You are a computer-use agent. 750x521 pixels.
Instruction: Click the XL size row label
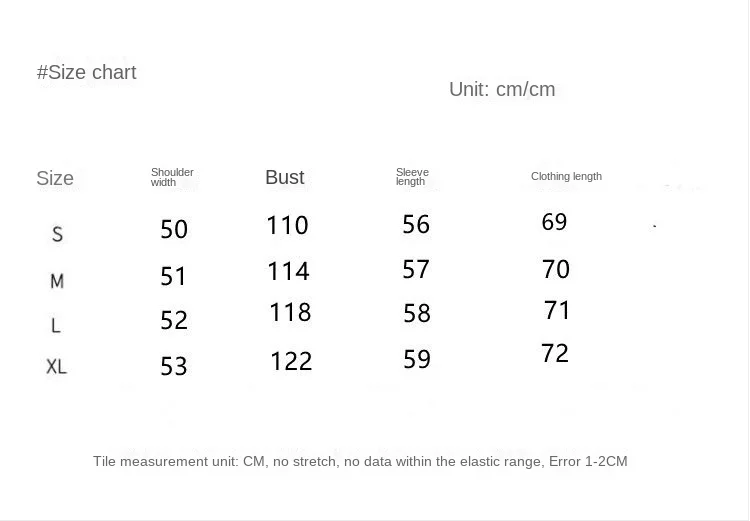[56, 367]
